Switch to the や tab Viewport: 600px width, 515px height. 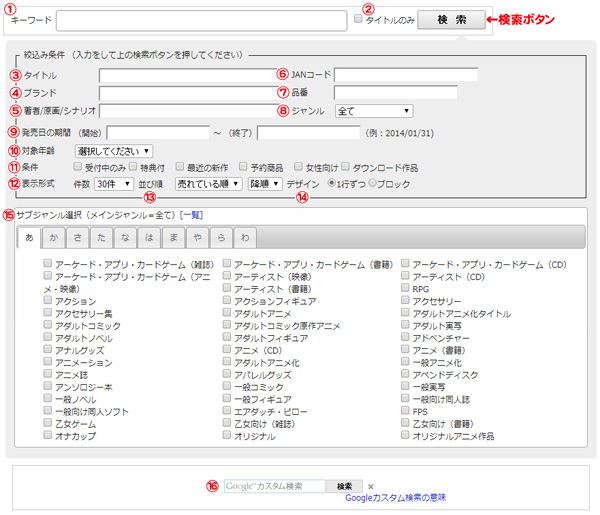click(x=197, y=238)
